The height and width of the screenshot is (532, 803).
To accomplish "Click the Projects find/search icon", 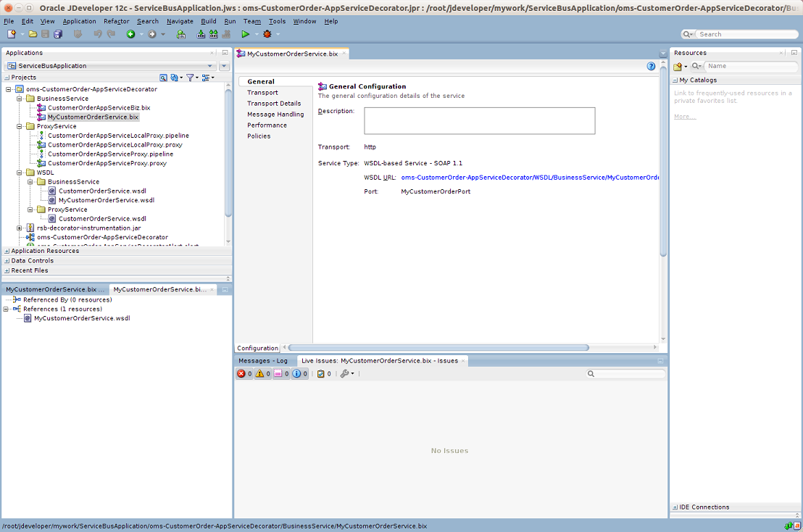I will (x=163, y=78).
